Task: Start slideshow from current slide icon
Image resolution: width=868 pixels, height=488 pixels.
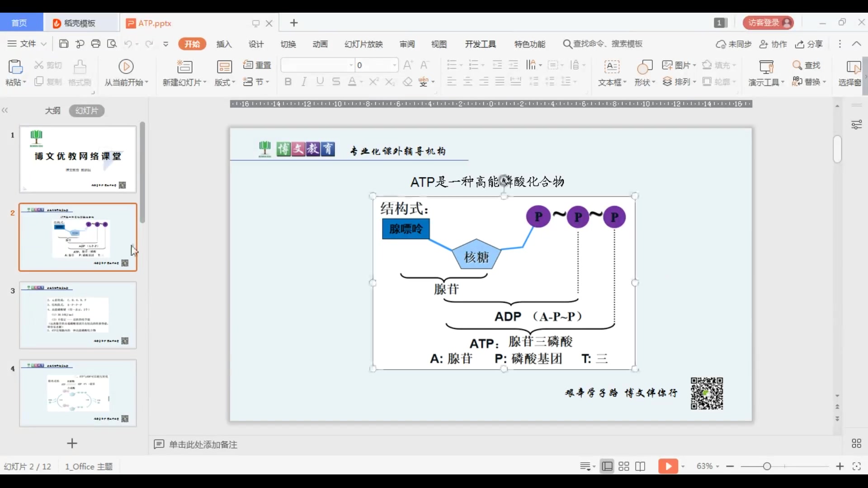Action: click(x=126, y=67)
